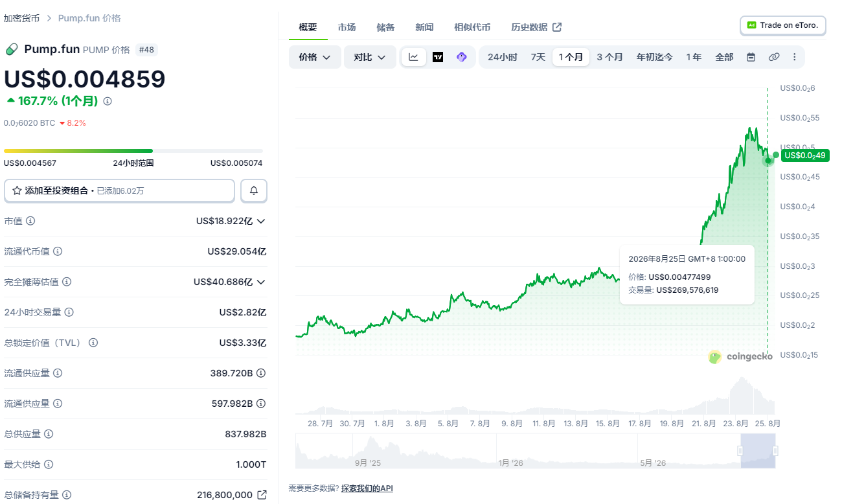Expand the 市值 US$18.922亿 chevron
This screenshot has height=504, width=842.
coord(261,221)
